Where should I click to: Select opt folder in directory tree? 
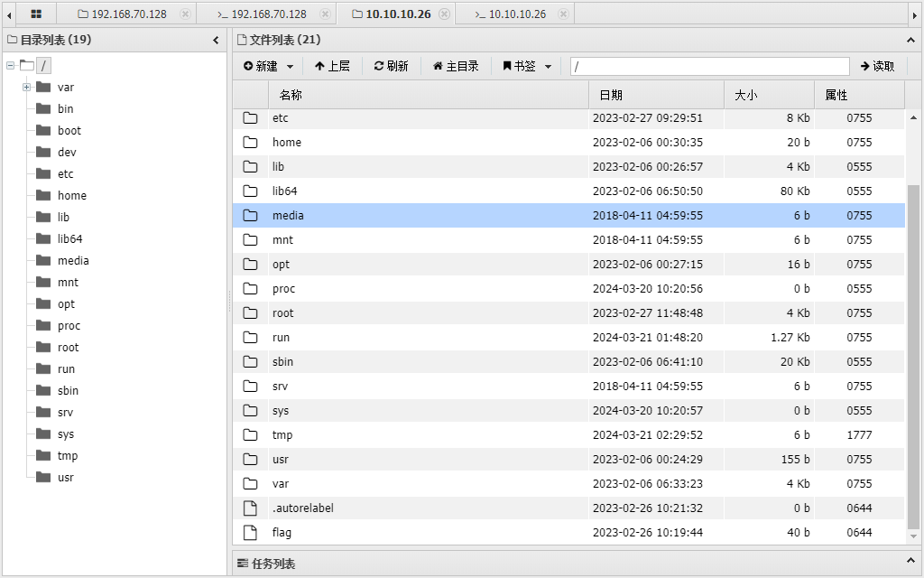[x=66, y=304]
